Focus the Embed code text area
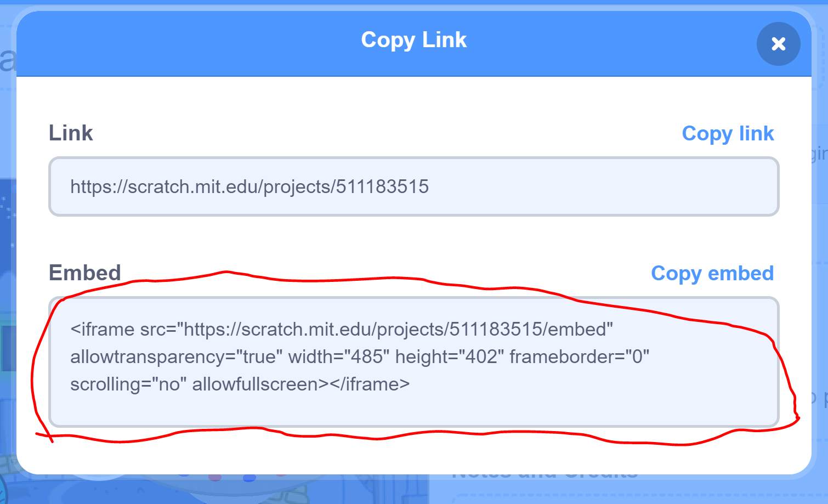The width and height of the screenshot is (828, 504). click(414, 362)
